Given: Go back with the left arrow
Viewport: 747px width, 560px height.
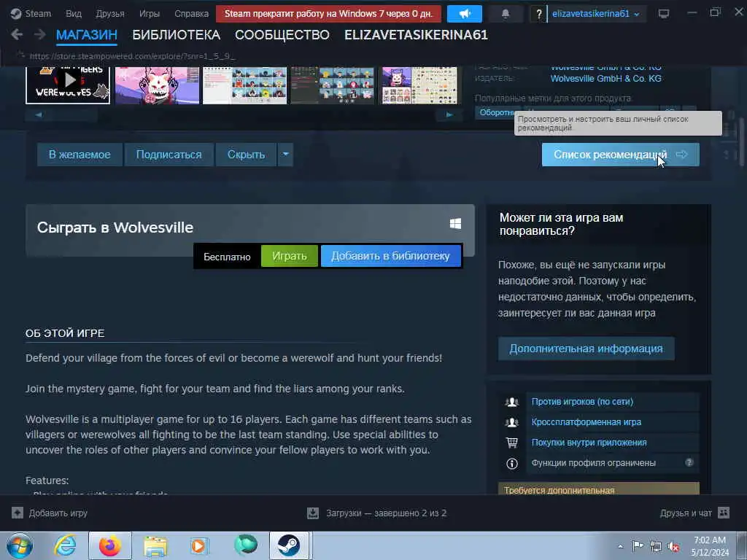Looking at the screenshot, I should click(x=17, y=34).
